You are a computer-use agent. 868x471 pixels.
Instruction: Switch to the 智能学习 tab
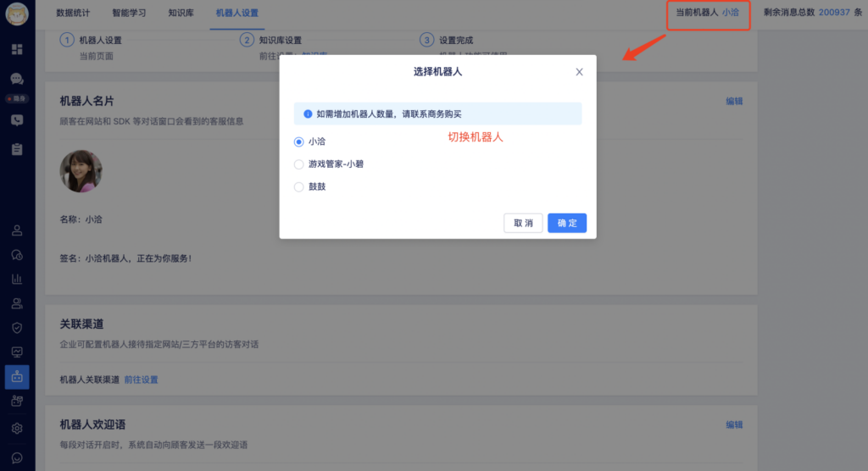point(129,13)
